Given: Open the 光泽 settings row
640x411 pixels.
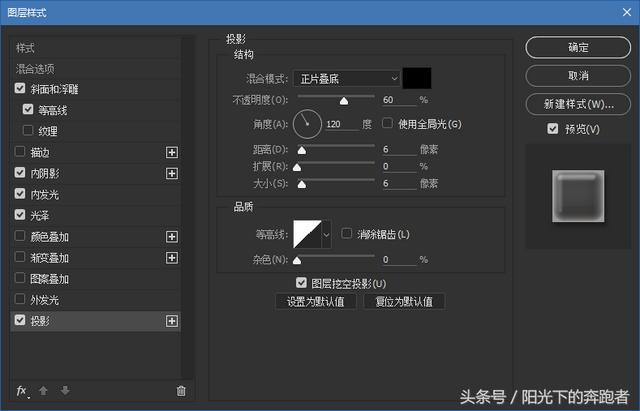Looking at the screenshot, I should (95, 215).
